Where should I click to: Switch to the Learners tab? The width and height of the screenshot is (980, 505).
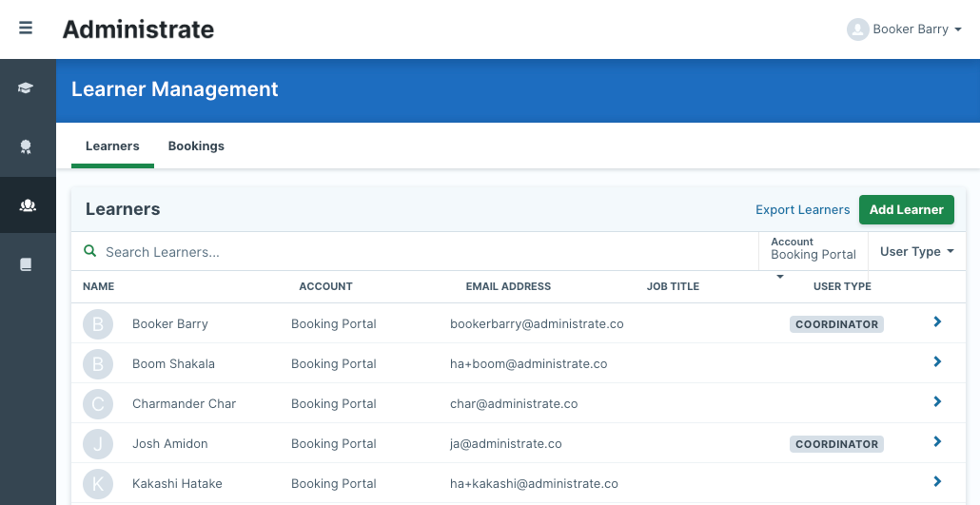[x=112, y=146]
